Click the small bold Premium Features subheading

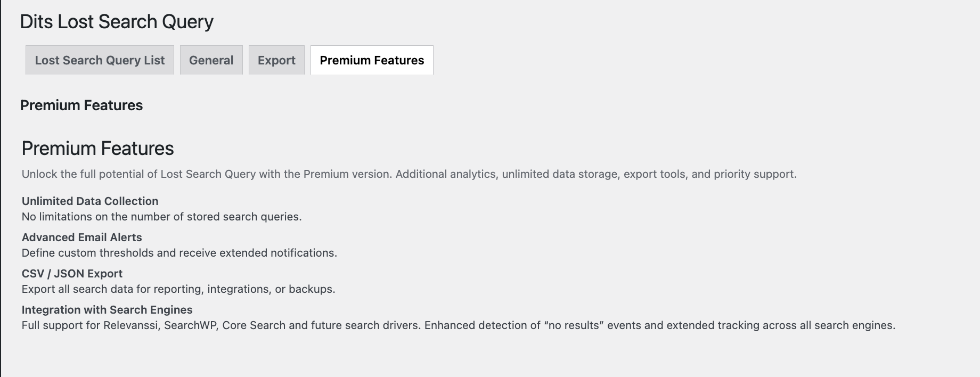pos(81,105)
